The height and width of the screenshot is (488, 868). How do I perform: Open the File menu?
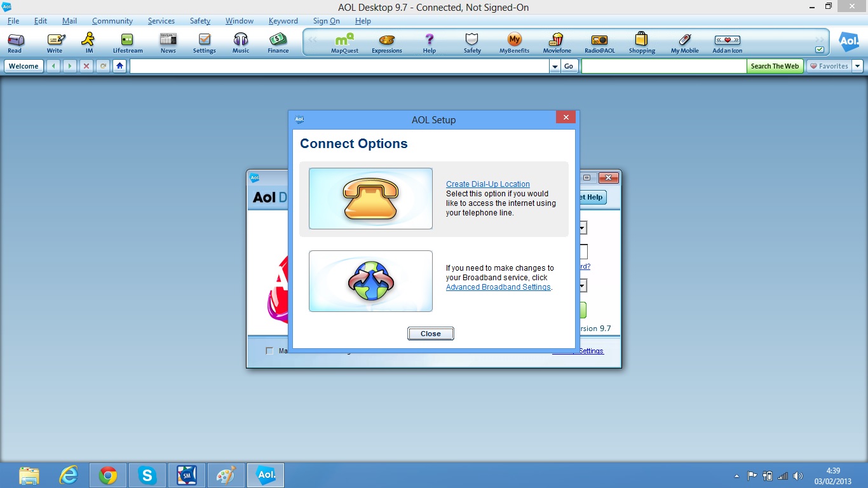point(13,21)
